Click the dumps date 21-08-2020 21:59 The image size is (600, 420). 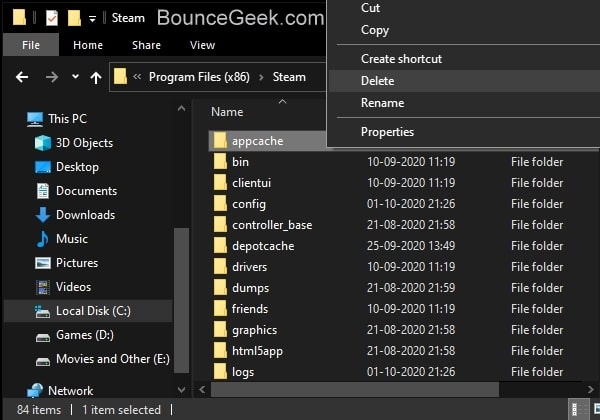click(411, 288)
